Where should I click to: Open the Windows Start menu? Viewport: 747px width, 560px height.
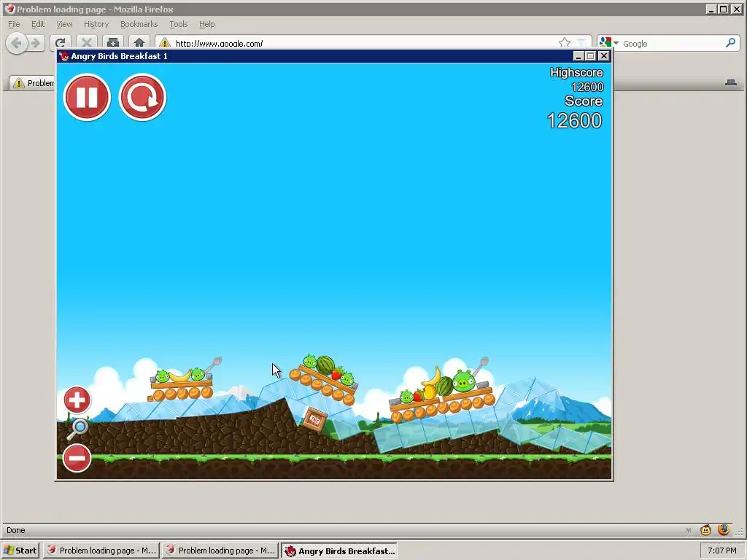(x=20, y=551)
